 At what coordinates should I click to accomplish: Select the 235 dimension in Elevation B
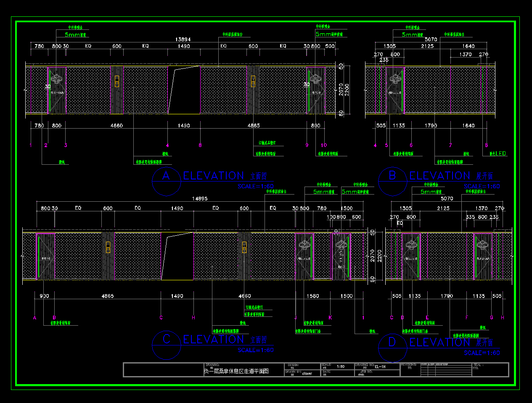384,60
